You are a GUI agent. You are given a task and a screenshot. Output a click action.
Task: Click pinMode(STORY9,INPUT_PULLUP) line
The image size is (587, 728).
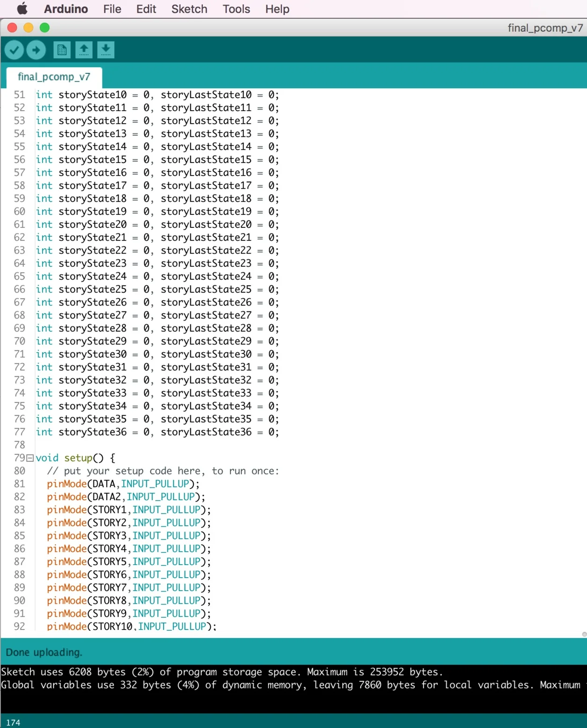click(x=129, y=614)
